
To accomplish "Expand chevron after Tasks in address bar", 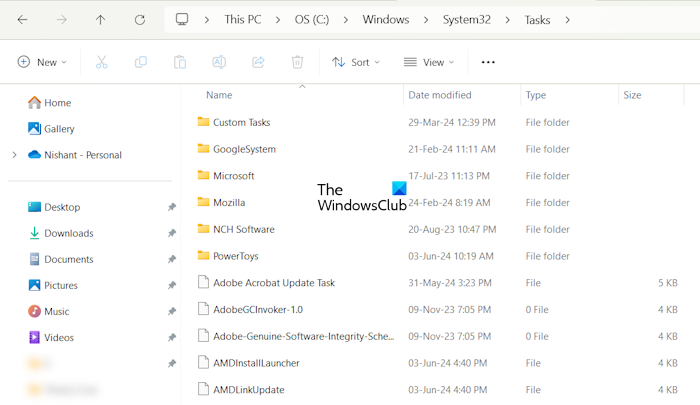I will click(567, 20).
